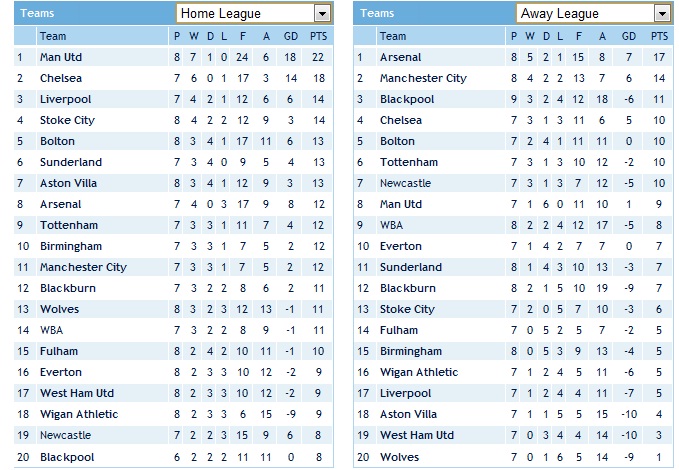Open Newcastle in the Away League table

(406, 183)
